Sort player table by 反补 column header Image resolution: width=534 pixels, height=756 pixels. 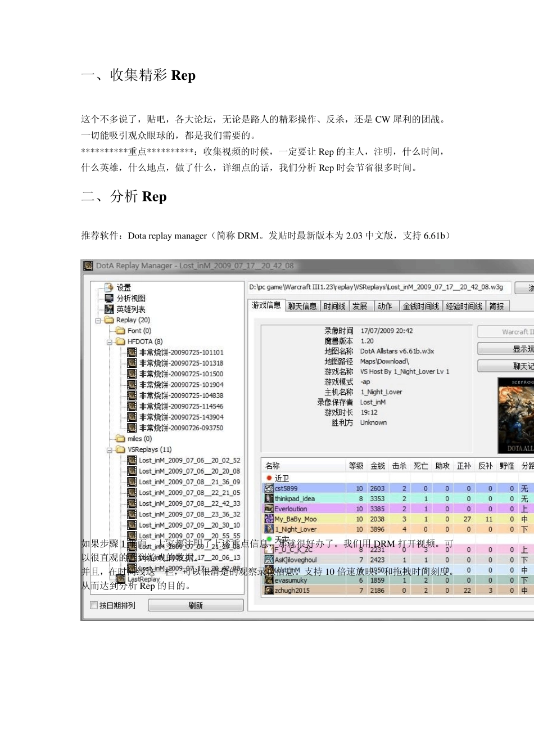[486, 466]
